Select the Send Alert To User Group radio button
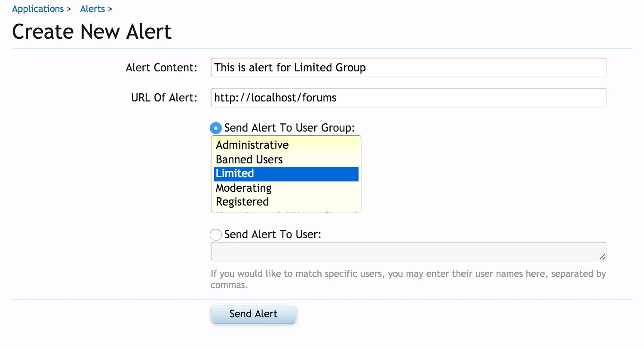This screenshot has height=350, width=644. [x=216, y=128]
